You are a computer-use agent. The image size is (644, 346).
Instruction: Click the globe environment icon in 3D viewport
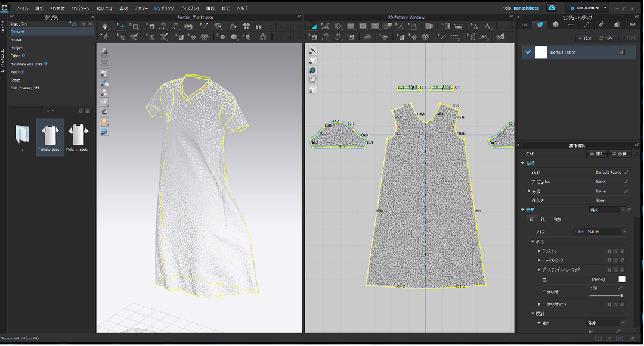[104, 131]
